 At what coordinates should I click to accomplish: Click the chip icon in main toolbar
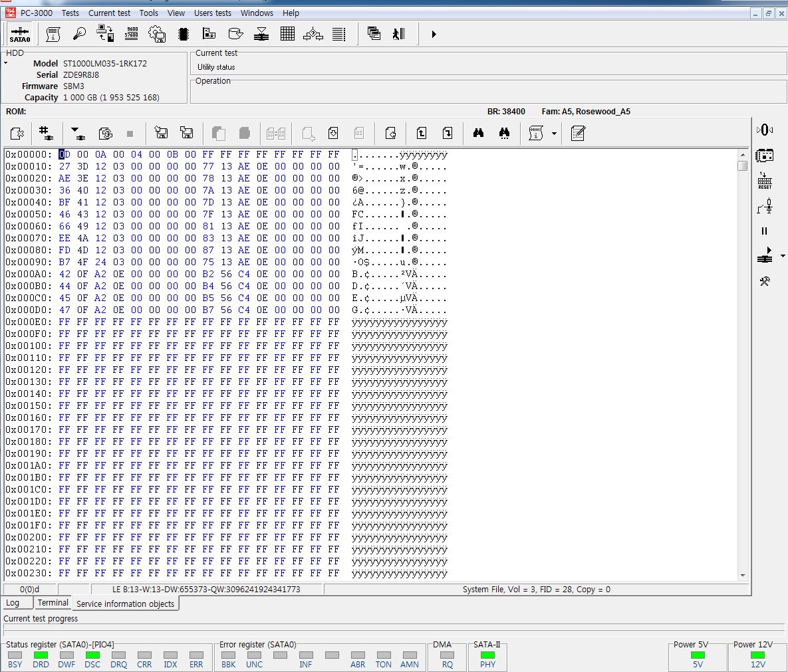184,33
